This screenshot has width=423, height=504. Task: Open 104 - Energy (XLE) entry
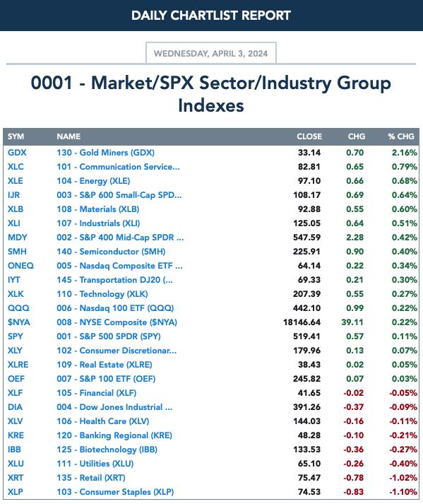pyautogui.click(x=93, y=181)
